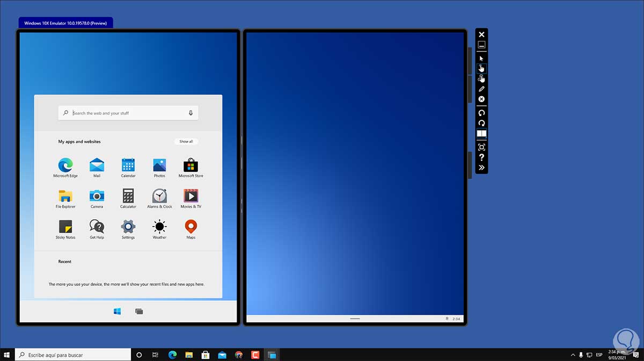
Task: Click fit-to-screen in emulator toolbar
Action: pos(481,147)
